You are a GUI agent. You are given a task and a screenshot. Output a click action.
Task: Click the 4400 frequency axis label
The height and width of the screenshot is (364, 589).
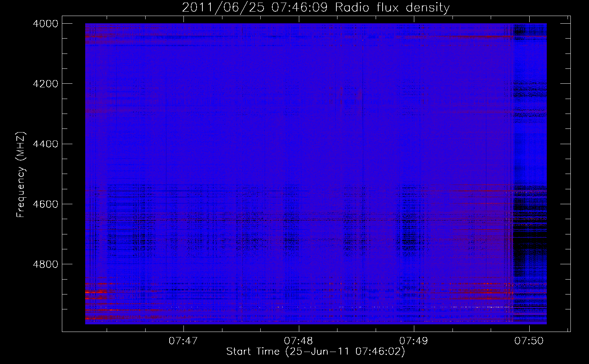pos(46,144)
